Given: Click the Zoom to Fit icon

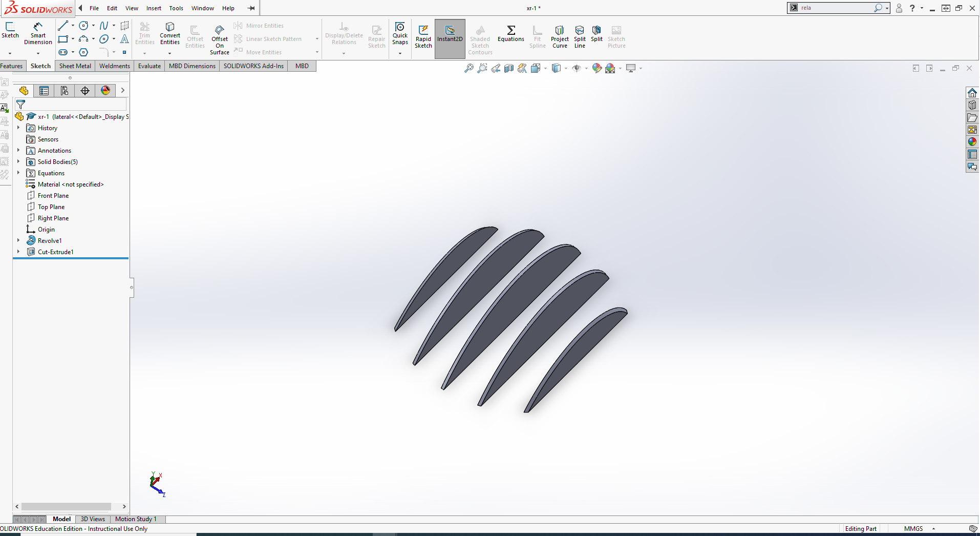Looking at the screenshot, I should [468, 68].
